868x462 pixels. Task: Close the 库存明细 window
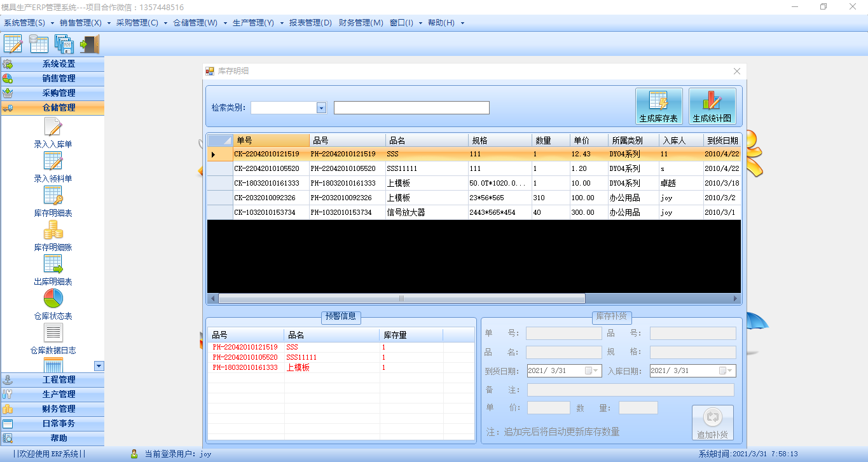click(x=737, y=71)
